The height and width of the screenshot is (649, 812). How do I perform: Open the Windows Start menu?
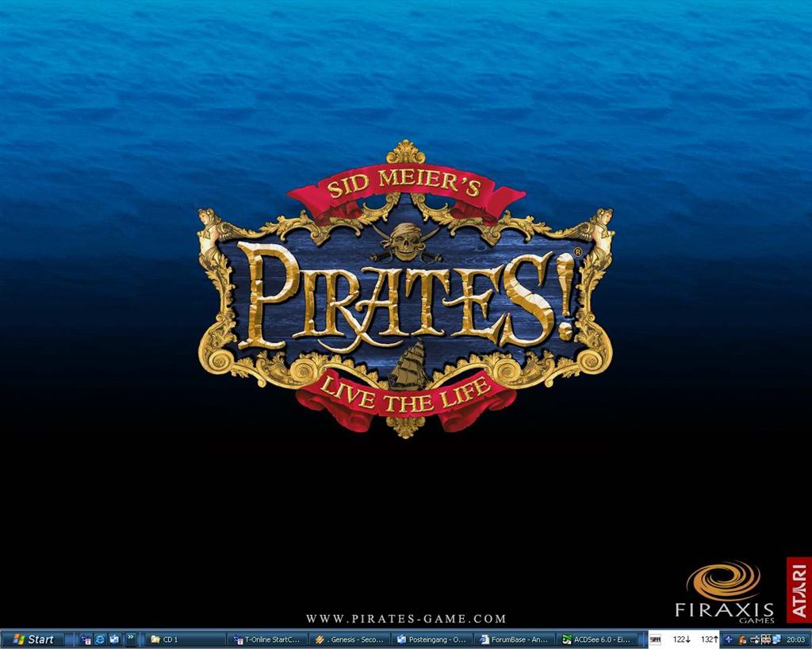pos(33,639)
